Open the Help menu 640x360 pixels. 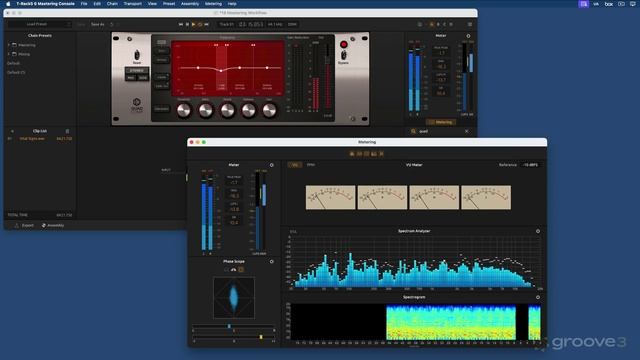pyautogui.click(x=232, y=4)
